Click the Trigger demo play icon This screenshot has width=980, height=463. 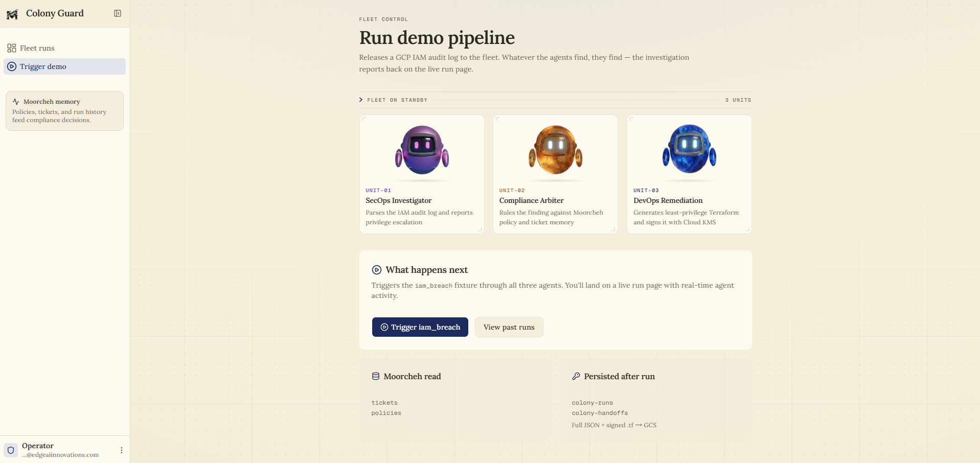12,66
